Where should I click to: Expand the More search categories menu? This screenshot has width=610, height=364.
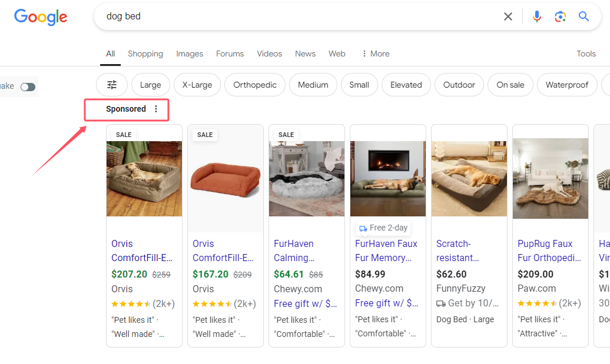click(x=376, y=54)
